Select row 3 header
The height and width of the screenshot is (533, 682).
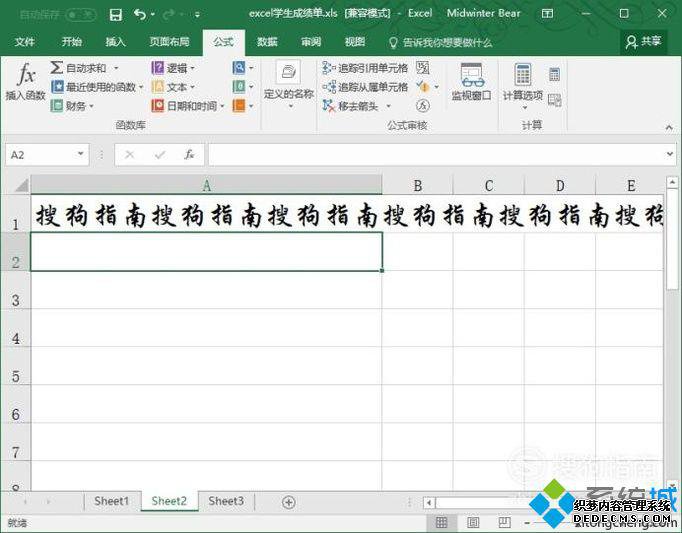coord(16,290)
